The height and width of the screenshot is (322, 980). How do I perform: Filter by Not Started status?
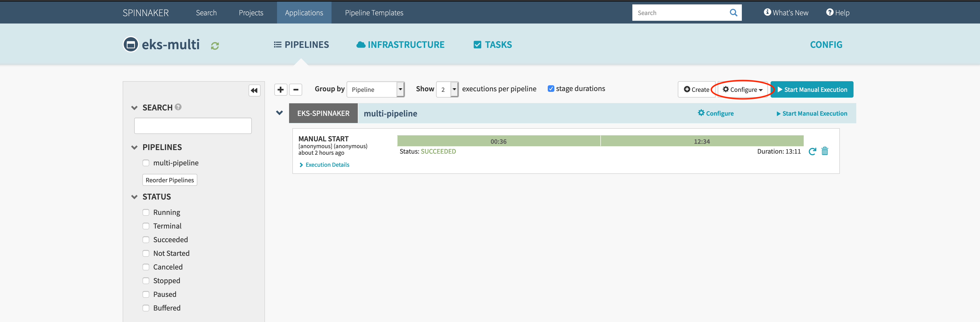[146, 253]
